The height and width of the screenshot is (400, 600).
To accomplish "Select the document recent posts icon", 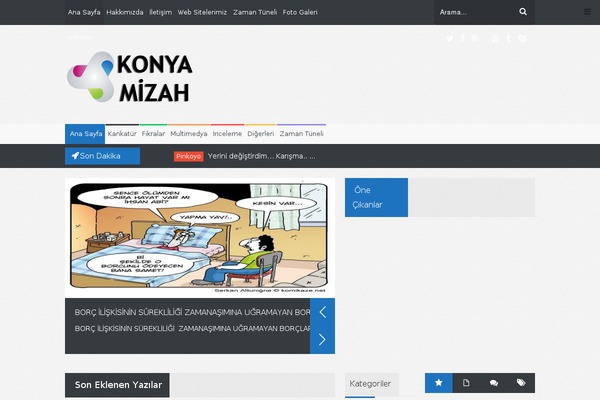I will click(466, 383).
